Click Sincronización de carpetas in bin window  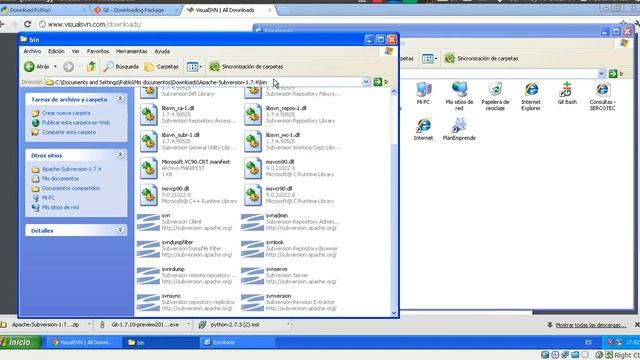[246, 67]
